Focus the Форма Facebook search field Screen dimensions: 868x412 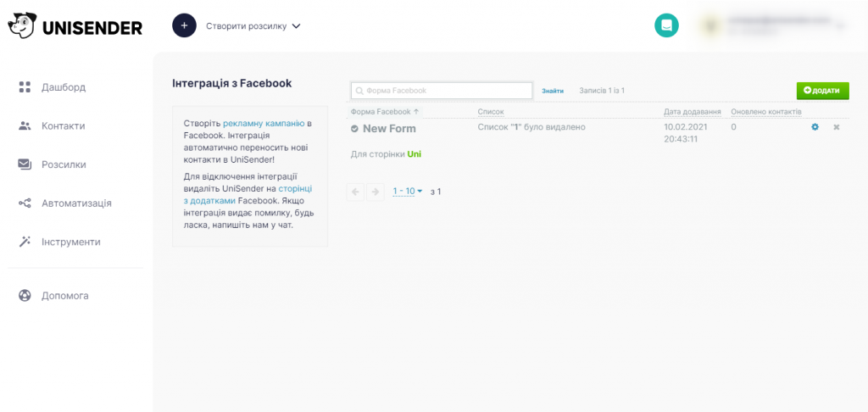442,90
